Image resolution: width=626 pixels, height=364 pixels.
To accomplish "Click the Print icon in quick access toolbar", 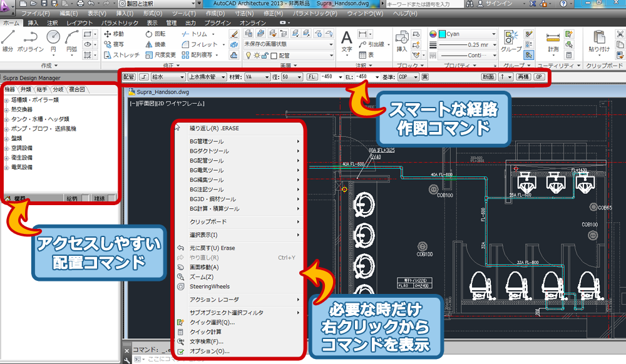I will [80, 4].
